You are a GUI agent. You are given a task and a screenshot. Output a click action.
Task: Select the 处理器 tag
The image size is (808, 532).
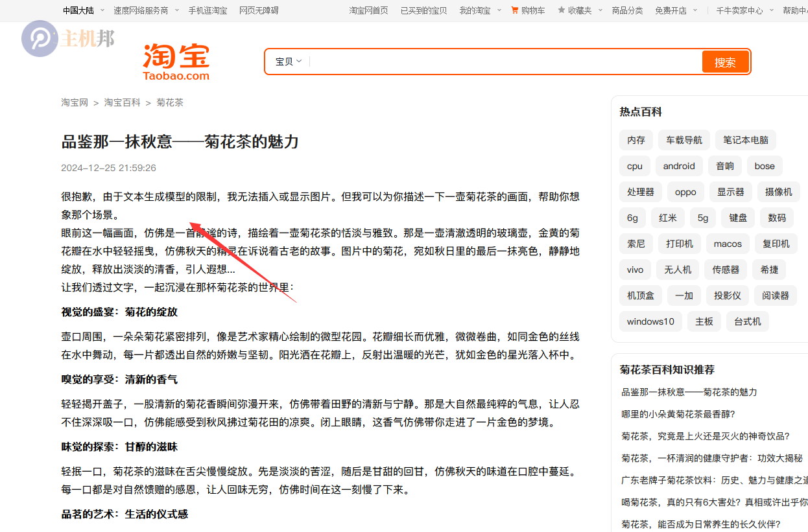[x=641, y=192]
